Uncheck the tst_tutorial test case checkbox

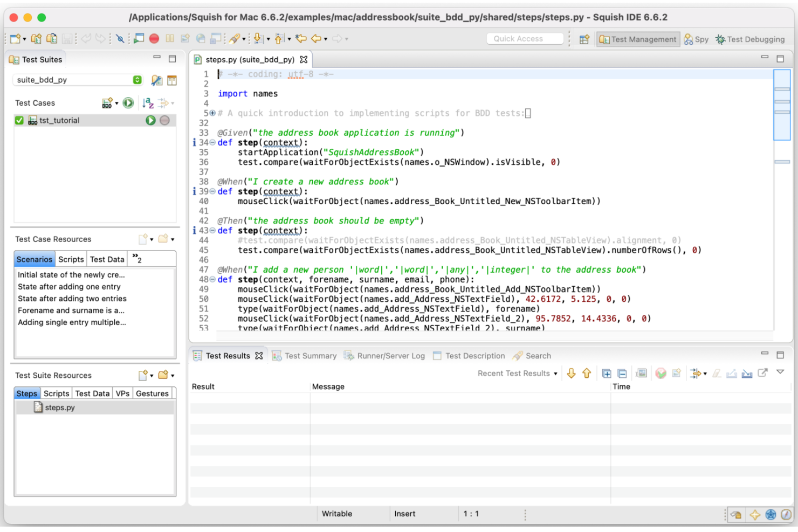click(x=19, y=120)
